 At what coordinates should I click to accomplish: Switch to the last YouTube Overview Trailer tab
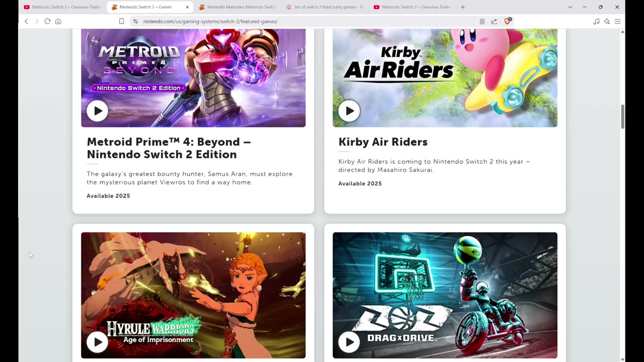pos(413,7)
